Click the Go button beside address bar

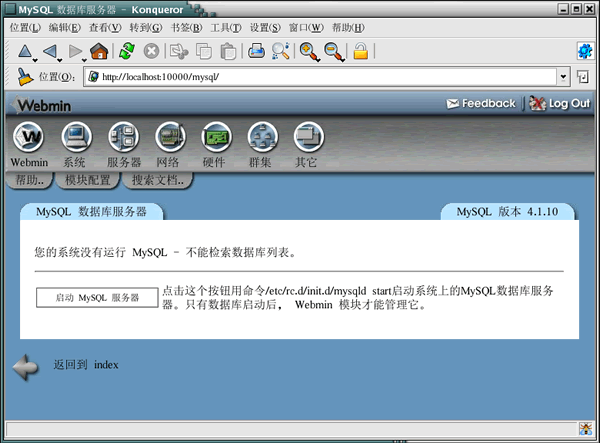[583, 77]
